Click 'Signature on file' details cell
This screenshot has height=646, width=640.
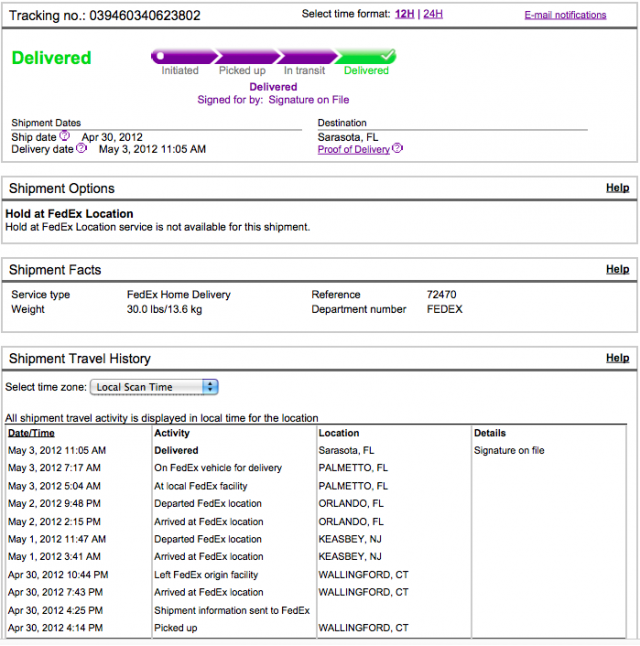[x=509, y=451]
